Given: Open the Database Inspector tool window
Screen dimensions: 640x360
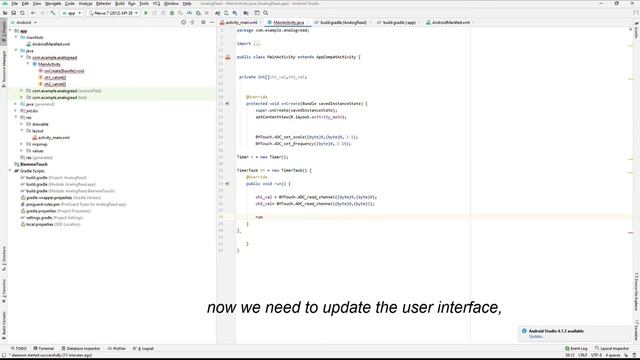Looking at the screenshot, I should pyautogui.click(x=81, y=349).
